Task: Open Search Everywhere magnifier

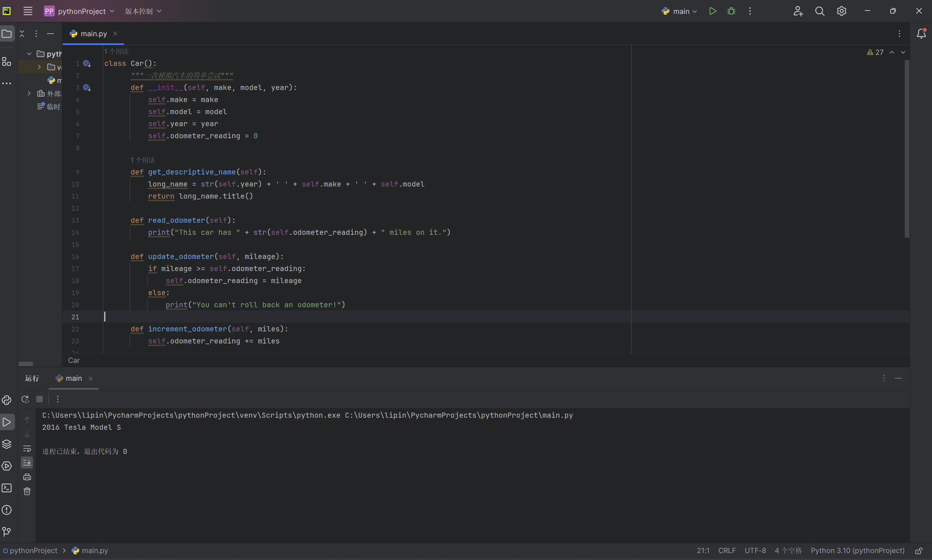Action: click(x=820, y=11)
